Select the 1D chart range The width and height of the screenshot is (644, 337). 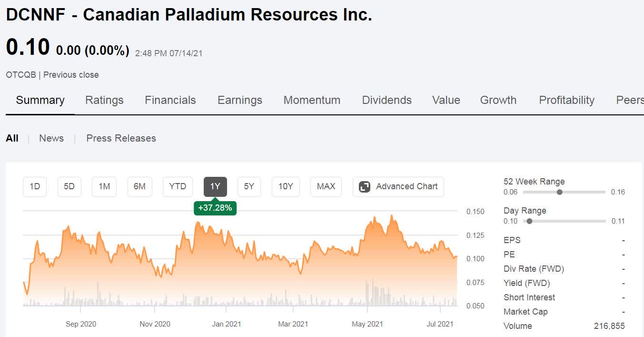(x=35, y=186)
